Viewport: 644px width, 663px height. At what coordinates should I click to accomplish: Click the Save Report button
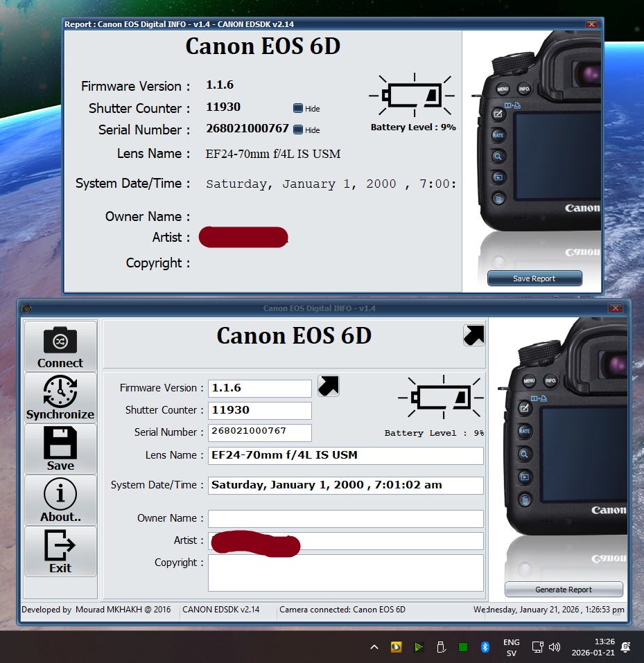(534, 279)
